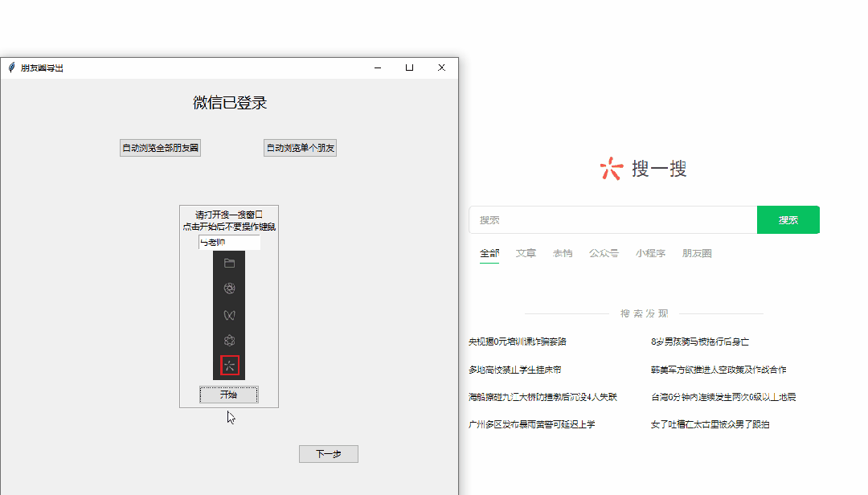The image size is (868, 495).
Task: Click the 微信已登录 status heading
Action: (230, 103)
